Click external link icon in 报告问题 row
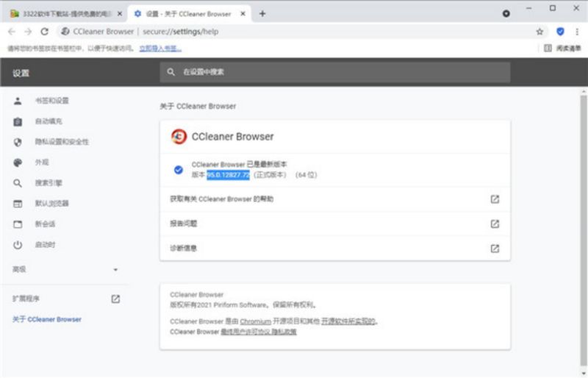 (495, 224)
